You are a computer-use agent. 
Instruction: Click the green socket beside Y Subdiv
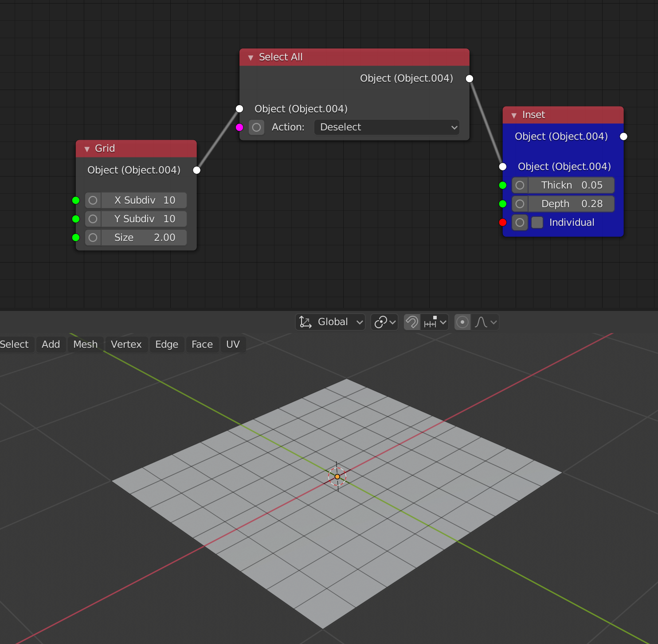[x=76, y=219]
